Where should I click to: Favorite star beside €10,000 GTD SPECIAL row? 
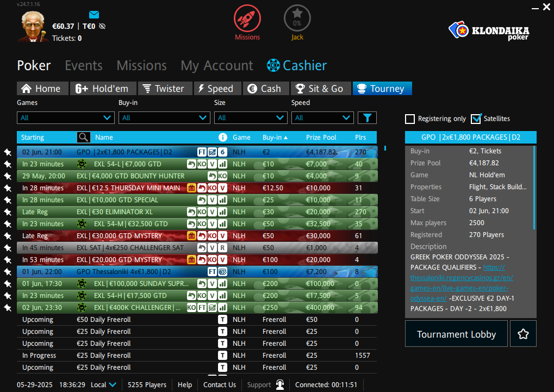(8, 200)
